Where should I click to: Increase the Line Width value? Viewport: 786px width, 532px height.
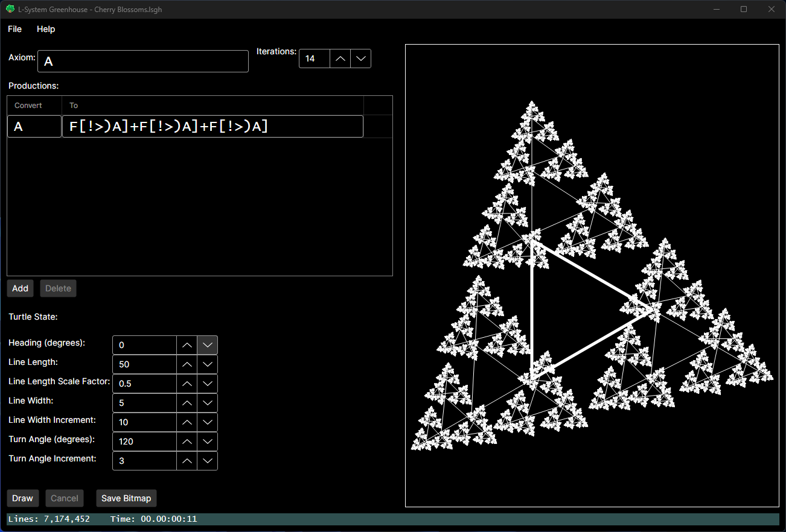187,403
